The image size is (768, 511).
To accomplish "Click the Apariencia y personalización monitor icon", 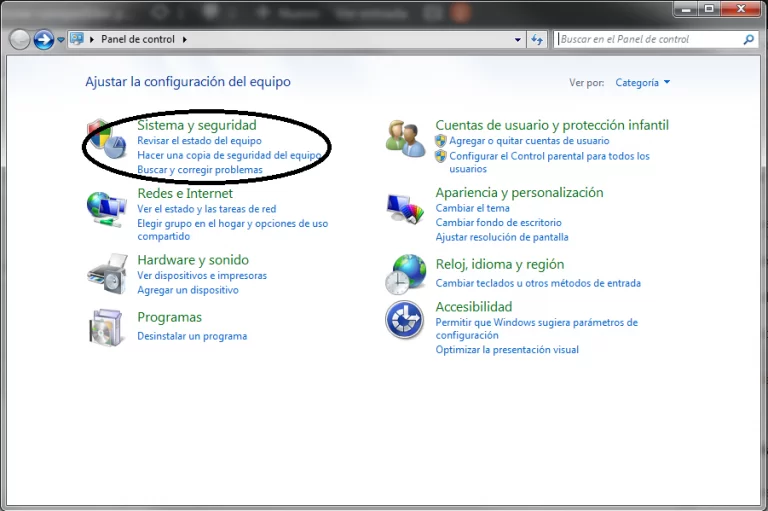I will (406, 207).
